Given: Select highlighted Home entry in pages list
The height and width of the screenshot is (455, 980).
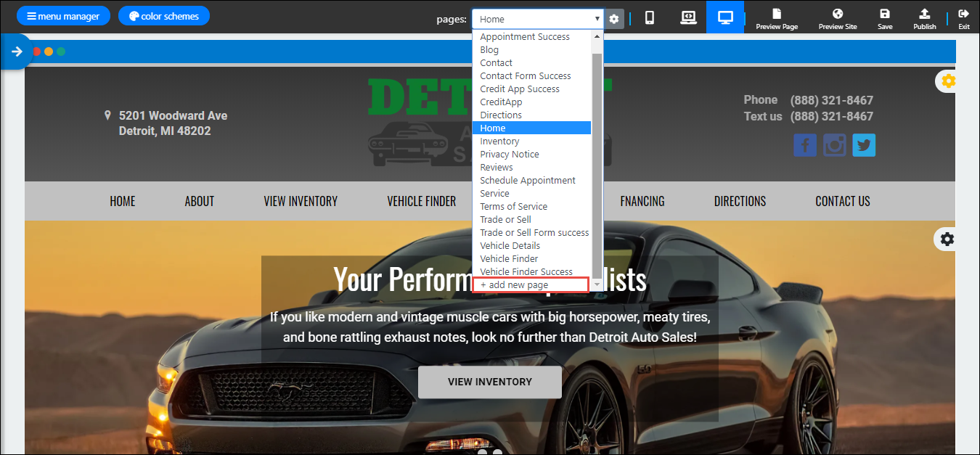Looking at the screenshot, I should [532, 128].
